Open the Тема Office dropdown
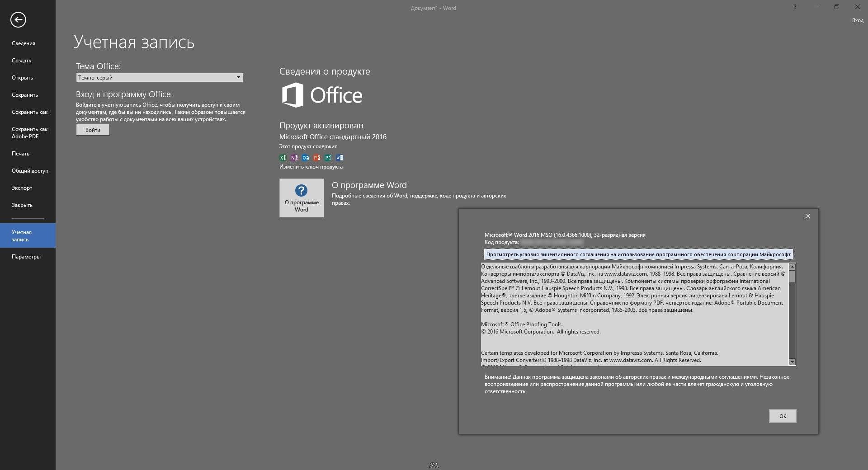This screenshot has height=470, width=868. 159,78
